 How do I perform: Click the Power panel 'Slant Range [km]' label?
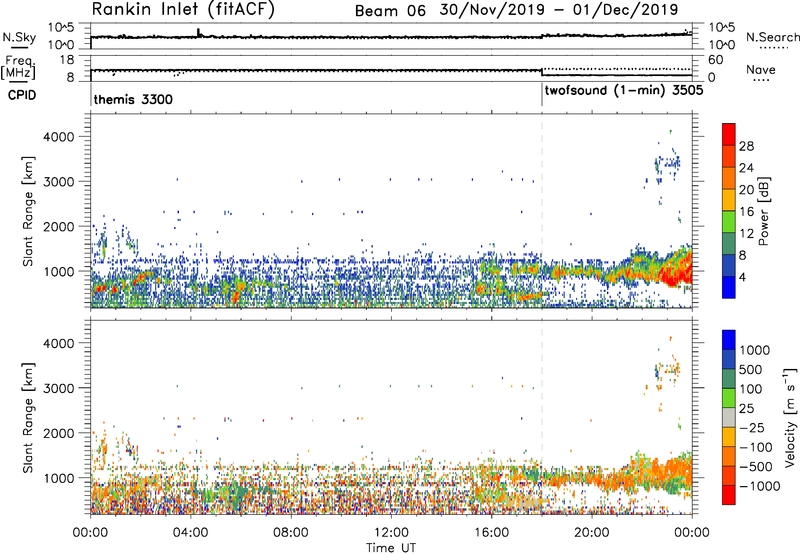[28, 211]
